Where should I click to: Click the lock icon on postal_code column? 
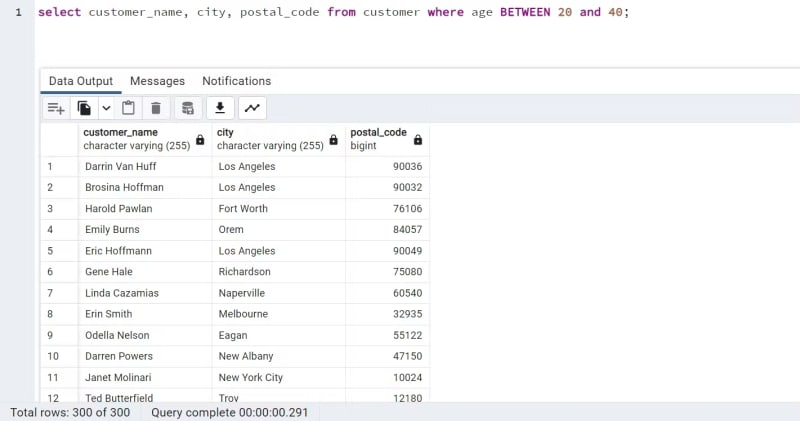coord(418,139)
